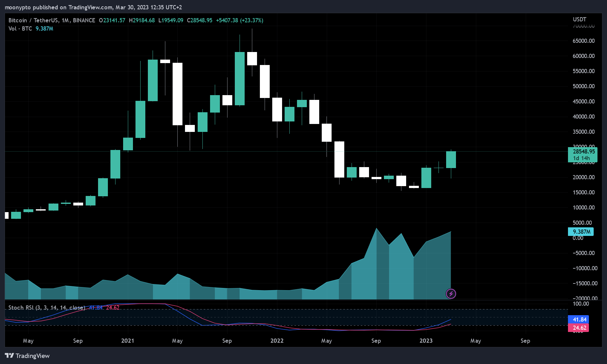
Task: Click the 100.00 label on Stoch RSI axis
Action: [581, 304]
